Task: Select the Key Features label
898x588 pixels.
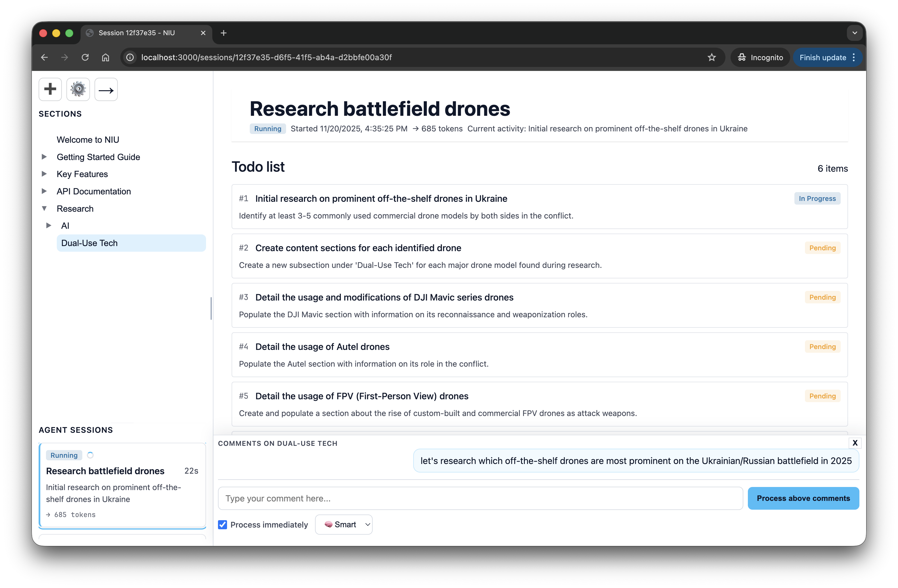Action: pyautogui.click(x=82, y=174)
